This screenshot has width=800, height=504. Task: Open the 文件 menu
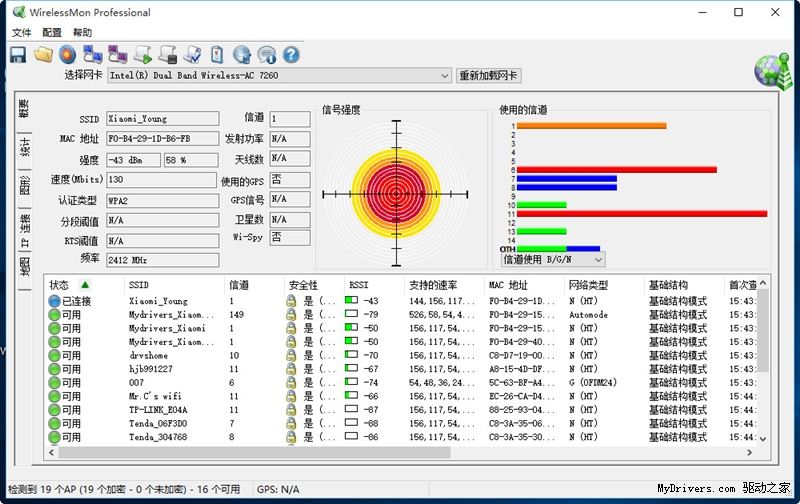21,33
